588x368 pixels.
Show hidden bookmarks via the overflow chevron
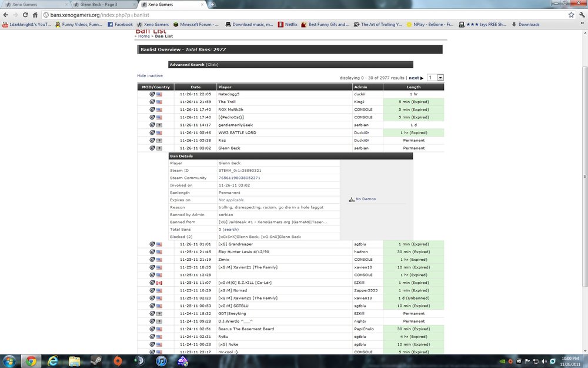pos(582,24)
